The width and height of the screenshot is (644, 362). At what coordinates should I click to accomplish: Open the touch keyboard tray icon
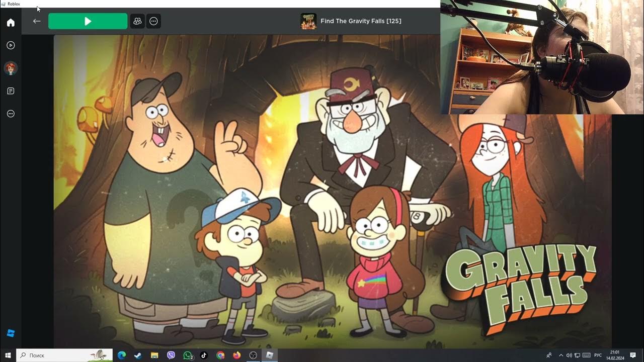(x=587, y=355)
